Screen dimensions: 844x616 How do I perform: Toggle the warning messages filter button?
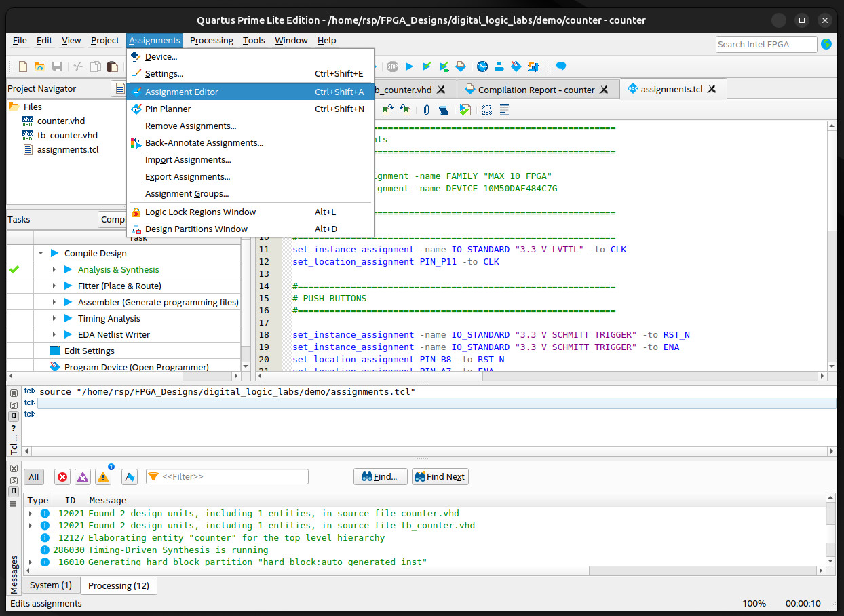(103, 477)
